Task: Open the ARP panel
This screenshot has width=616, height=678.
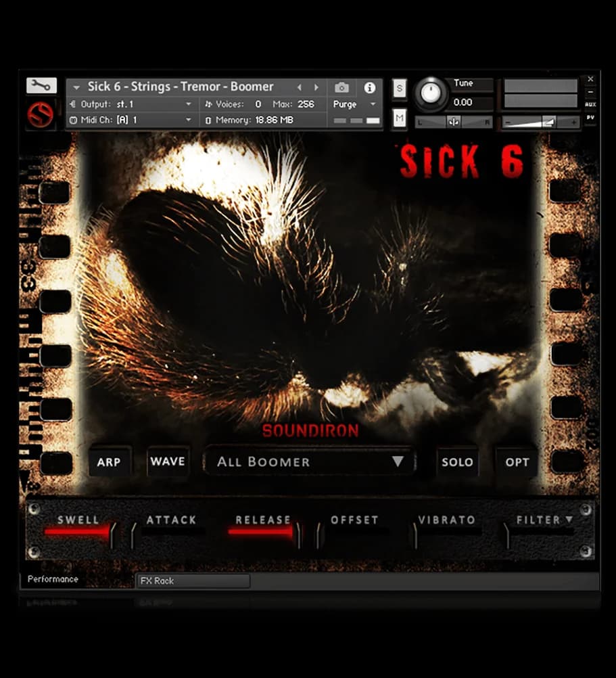Action: (110, 462)
